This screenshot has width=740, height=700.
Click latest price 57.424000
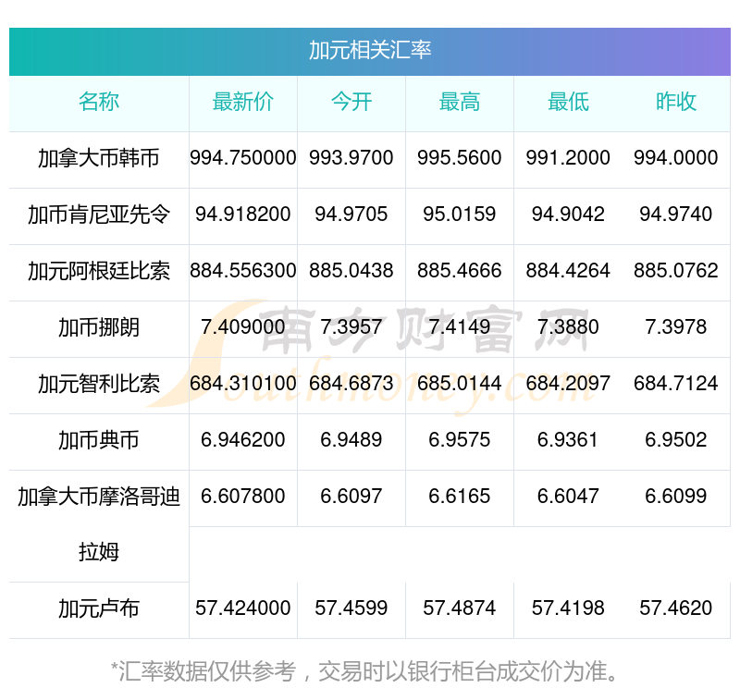point(243,608)
